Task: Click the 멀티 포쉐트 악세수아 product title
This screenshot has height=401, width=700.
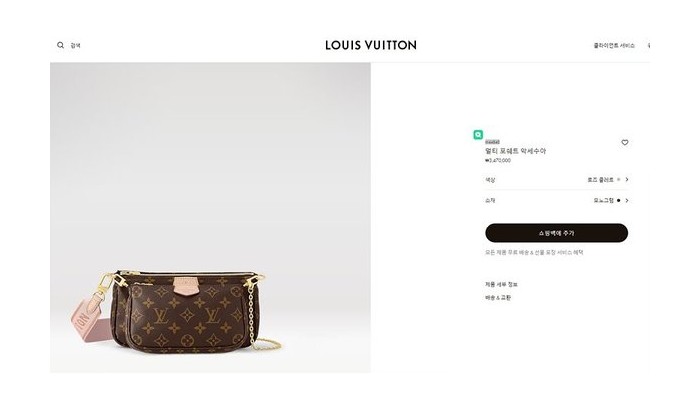Action: pos(516,151)
